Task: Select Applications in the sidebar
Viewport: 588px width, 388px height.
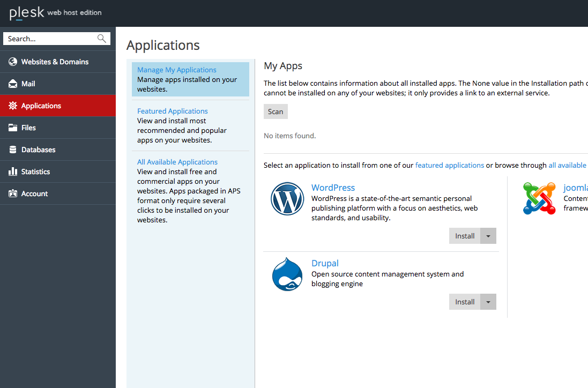Action: (x=58, y=106)
